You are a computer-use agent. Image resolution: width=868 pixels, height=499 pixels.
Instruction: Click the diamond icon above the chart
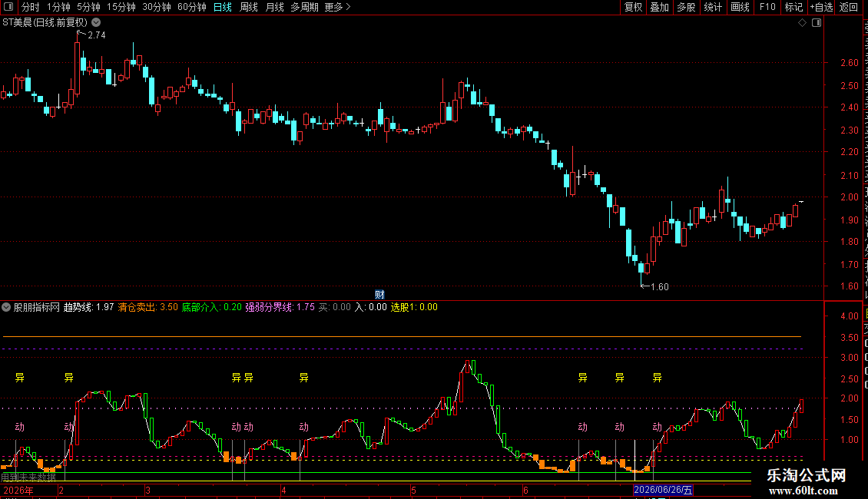(802, 23)
